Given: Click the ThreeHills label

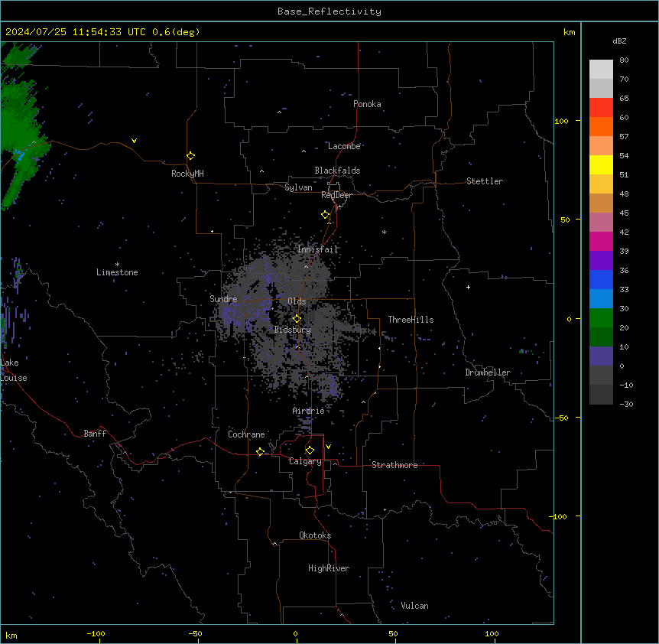Looking at the screenshot, I should 411,320.
